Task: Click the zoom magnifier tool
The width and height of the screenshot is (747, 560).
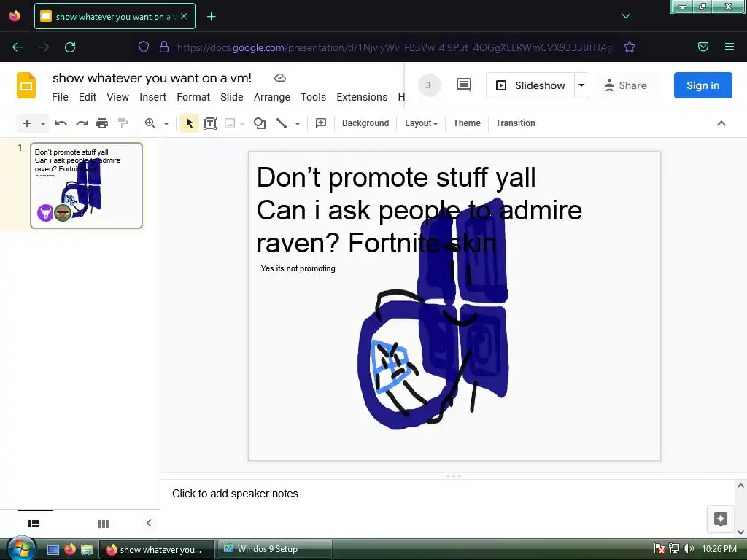Action: (x=150, y=123)
